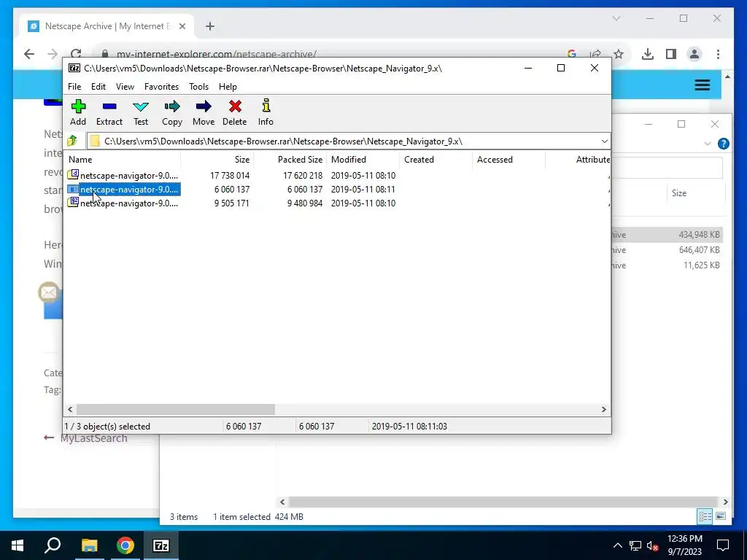Image resolution: width=747 pixels, height=560 pixels.
Task: Open the File menu
Action: click(x=74, y=86)
